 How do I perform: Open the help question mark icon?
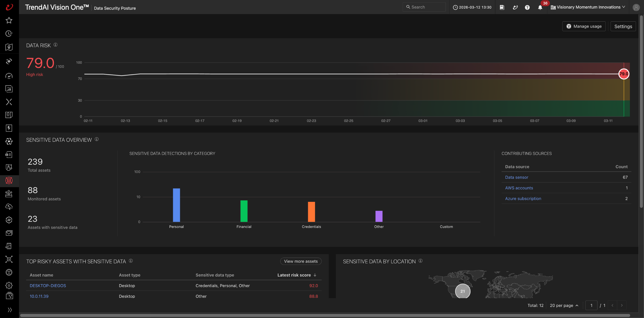(527, 7)
